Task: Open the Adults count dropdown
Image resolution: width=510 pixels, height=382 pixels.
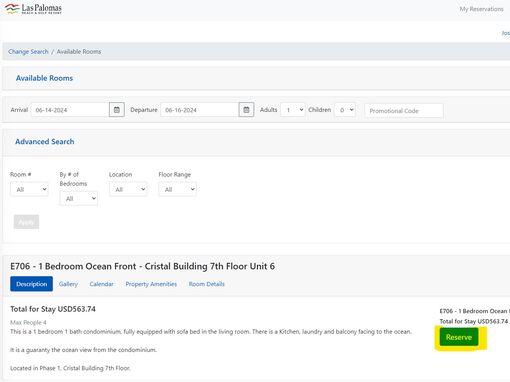Action: pos(293,110)
